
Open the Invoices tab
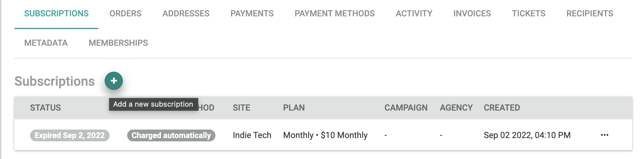point(472,14)
